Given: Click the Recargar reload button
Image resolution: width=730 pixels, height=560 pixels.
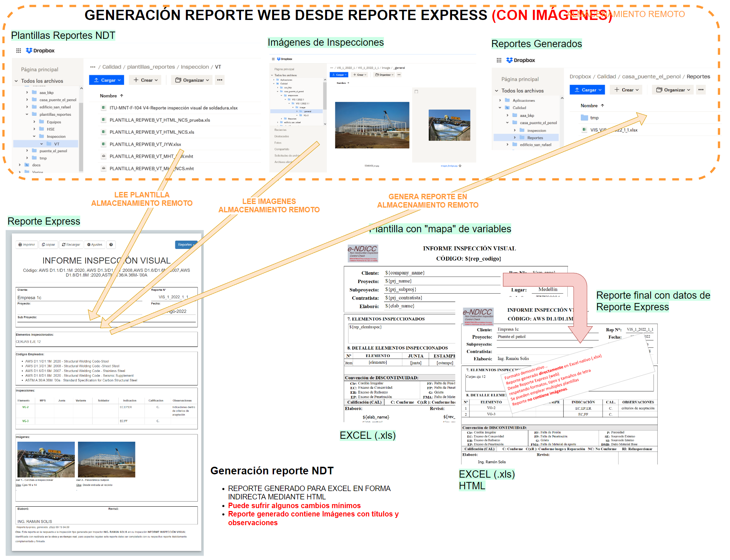Looking at the screenshot, I should pyautogui.click(x=71, y=245).
